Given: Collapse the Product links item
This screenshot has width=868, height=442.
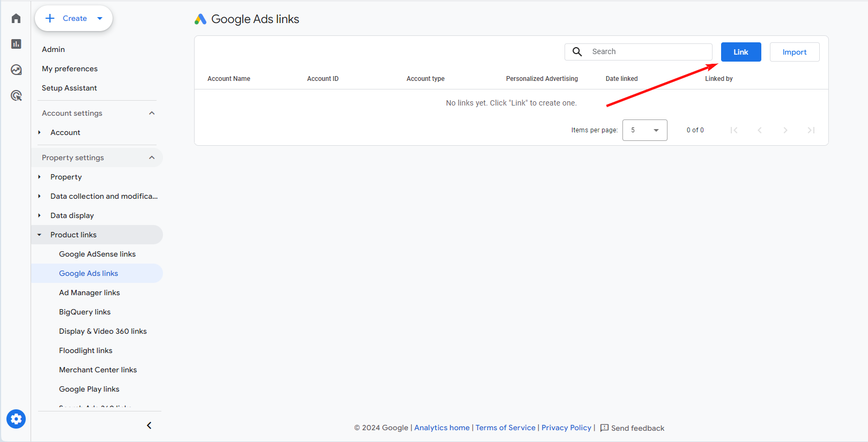Looking at the screenshot, I should [39, 235].
